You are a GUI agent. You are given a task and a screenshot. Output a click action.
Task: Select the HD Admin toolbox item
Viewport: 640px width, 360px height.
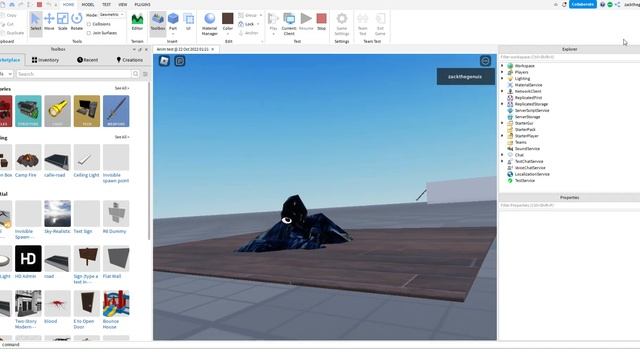28,262
